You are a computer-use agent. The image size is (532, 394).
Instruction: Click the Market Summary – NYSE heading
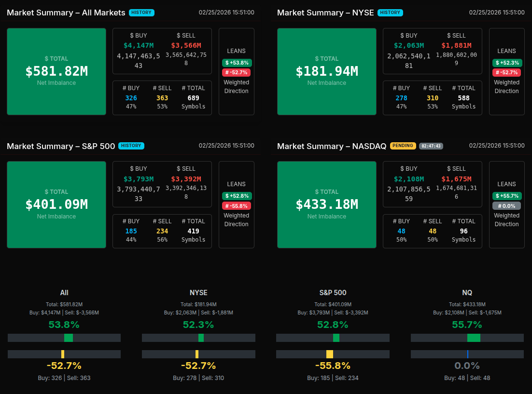pyautogui.click(x=325, y=13)
